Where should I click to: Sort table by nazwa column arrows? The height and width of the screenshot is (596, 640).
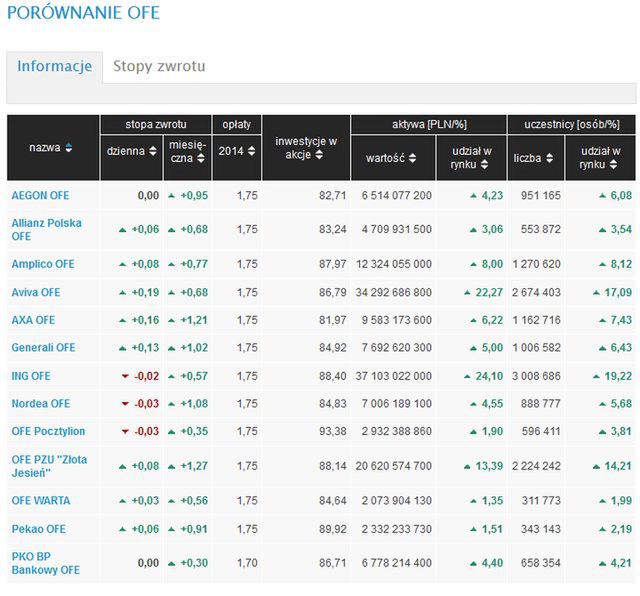coord(69,147)
